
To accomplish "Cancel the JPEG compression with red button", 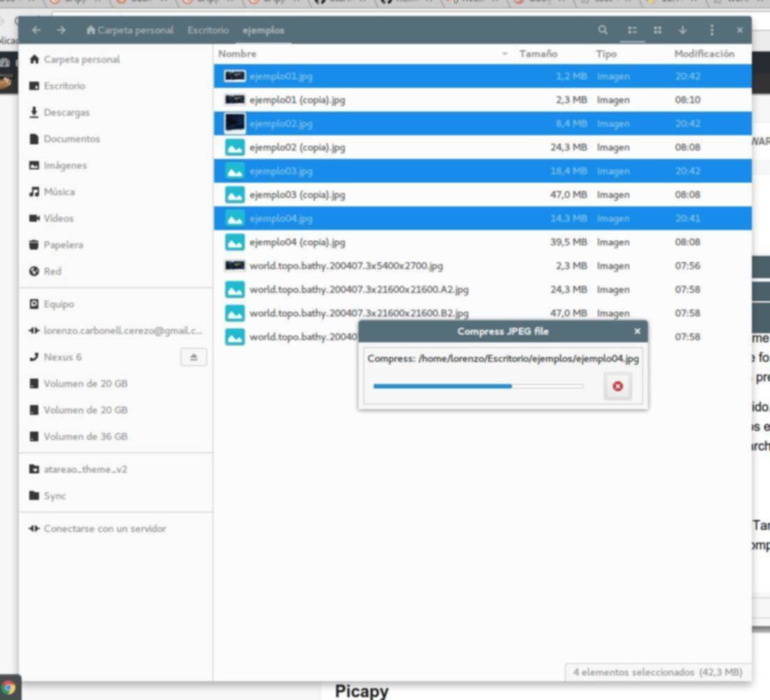I will coord(617,386).
